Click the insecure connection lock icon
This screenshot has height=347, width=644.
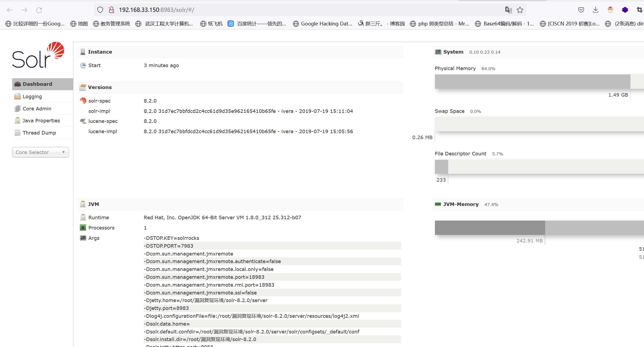111,10
